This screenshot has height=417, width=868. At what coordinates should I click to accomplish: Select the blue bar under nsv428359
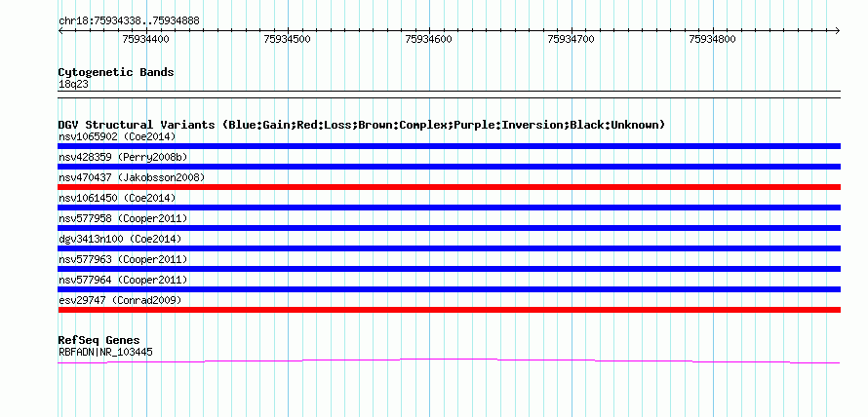pyautogui.click(x=449, y=167)
